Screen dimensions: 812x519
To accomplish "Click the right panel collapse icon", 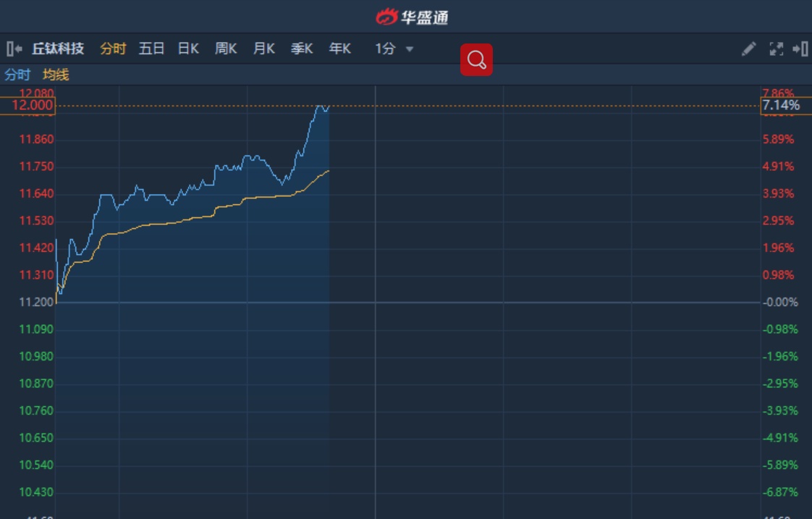I will point(800,49).
